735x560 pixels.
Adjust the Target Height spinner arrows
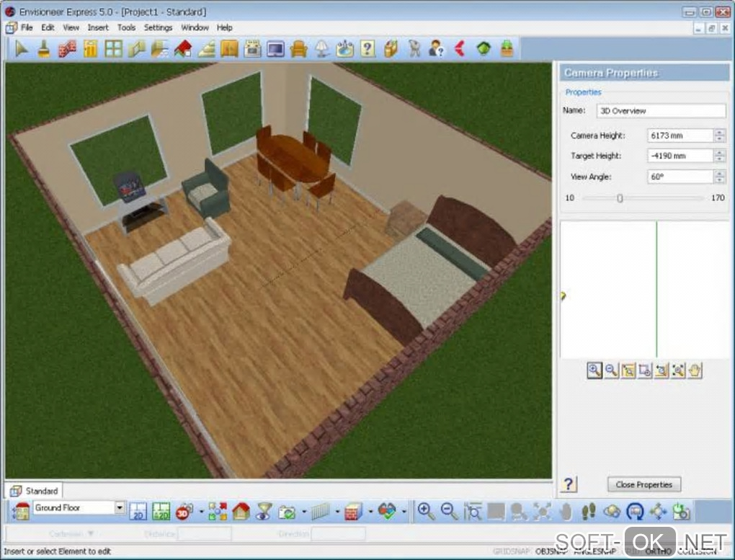tap(720, 156)
